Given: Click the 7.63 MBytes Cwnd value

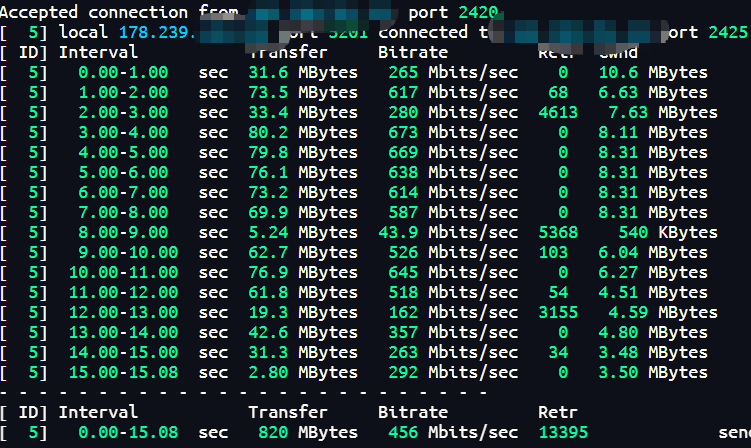Looking at the screenshot, I should point(663,113).
